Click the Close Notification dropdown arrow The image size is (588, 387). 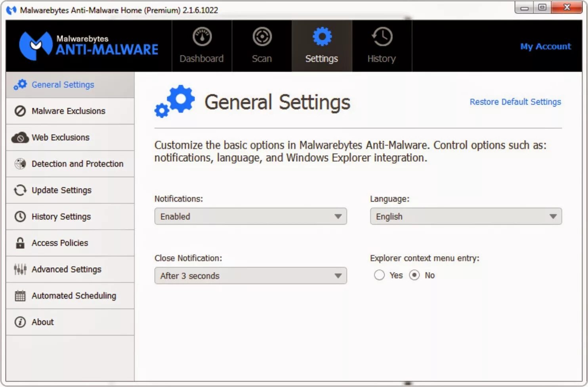(338, 276)
